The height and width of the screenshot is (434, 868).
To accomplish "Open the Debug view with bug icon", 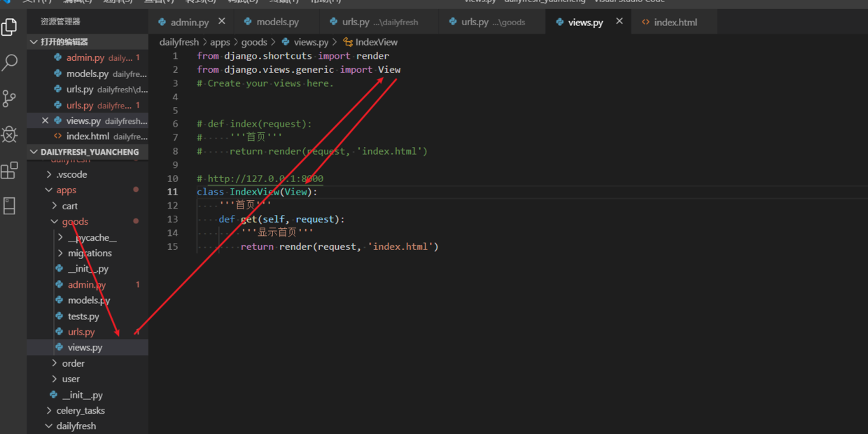I will click(10, 134).
